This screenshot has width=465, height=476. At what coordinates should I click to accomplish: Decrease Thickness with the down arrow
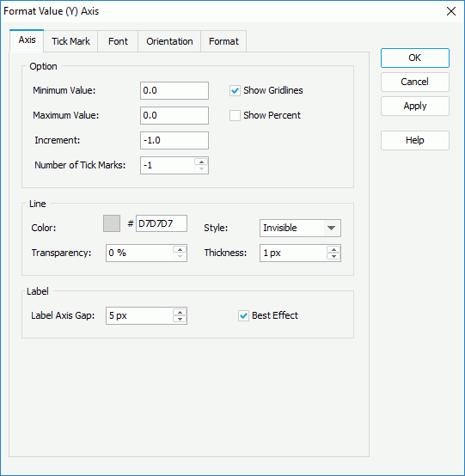coord(333,257)
